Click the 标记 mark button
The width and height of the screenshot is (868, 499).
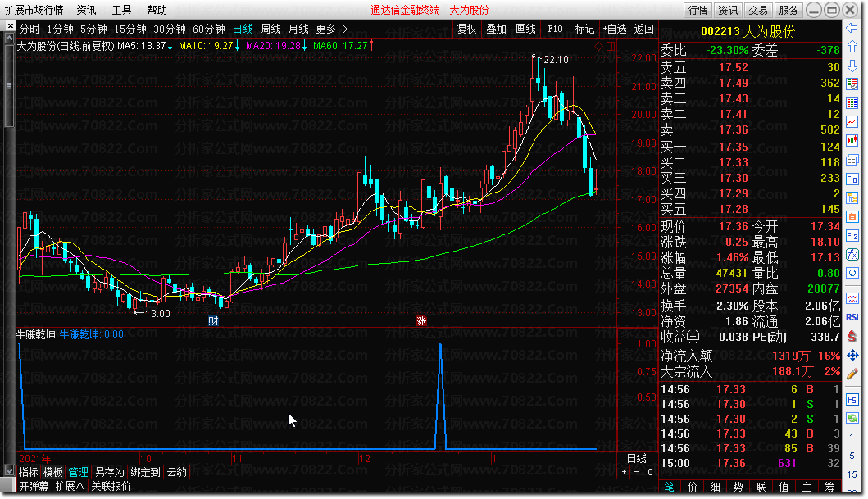pos(584,29)
